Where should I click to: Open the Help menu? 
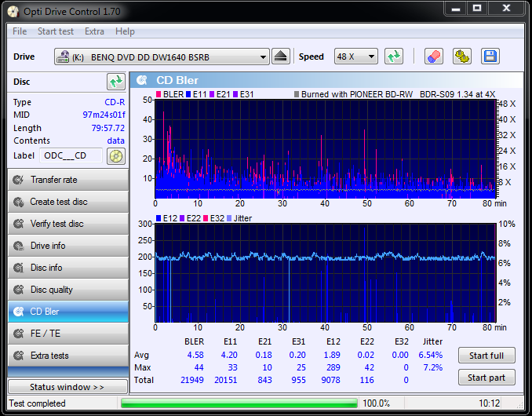pyautogui.click(x=125, y=31)
